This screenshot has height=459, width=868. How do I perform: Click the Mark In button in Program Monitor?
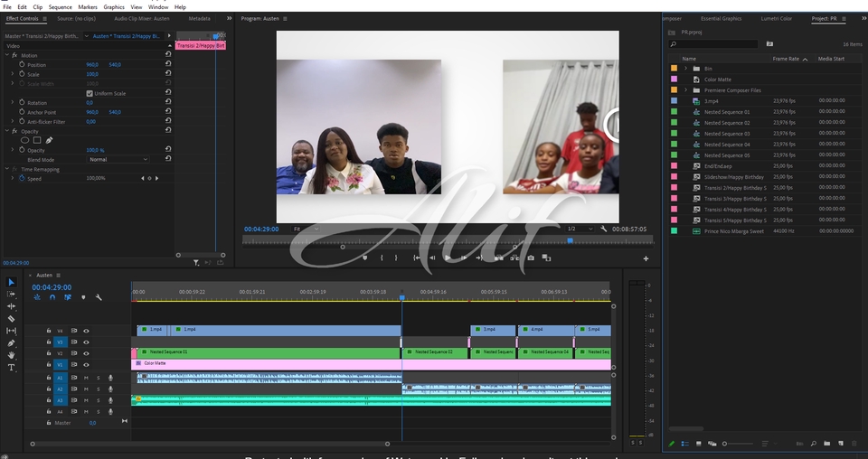pyautogui.click(x=382, y=258)
